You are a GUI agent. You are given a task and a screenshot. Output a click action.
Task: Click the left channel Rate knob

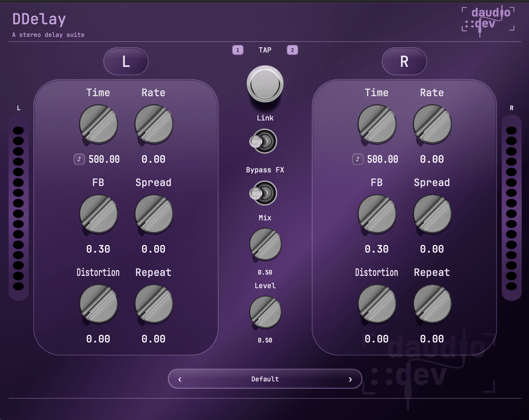click(154, 124)
